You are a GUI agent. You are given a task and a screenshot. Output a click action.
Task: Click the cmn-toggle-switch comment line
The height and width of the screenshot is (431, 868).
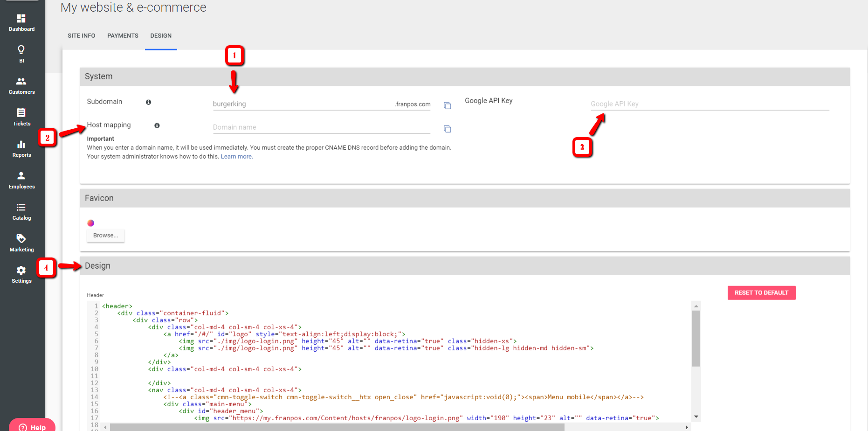tap(404, 397)
